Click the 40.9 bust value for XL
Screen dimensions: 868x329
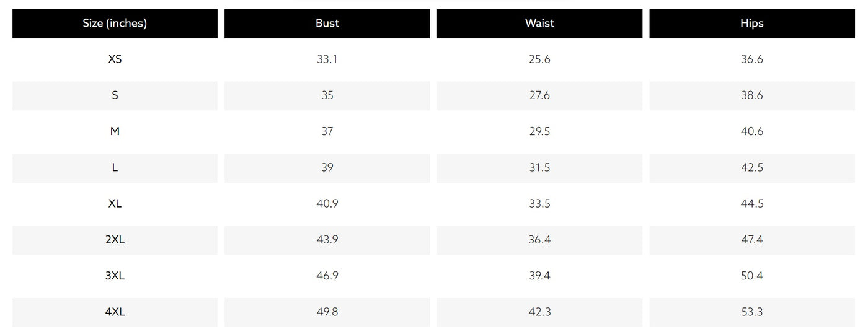pyautogui.click(x=327, y=203)
